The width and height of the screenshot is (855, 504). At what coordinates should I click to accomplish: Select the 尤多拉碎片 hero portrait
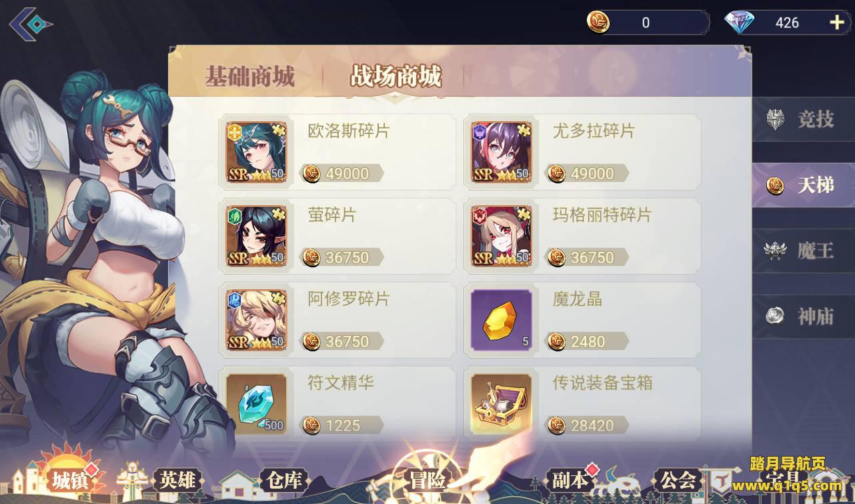[502, 152]
